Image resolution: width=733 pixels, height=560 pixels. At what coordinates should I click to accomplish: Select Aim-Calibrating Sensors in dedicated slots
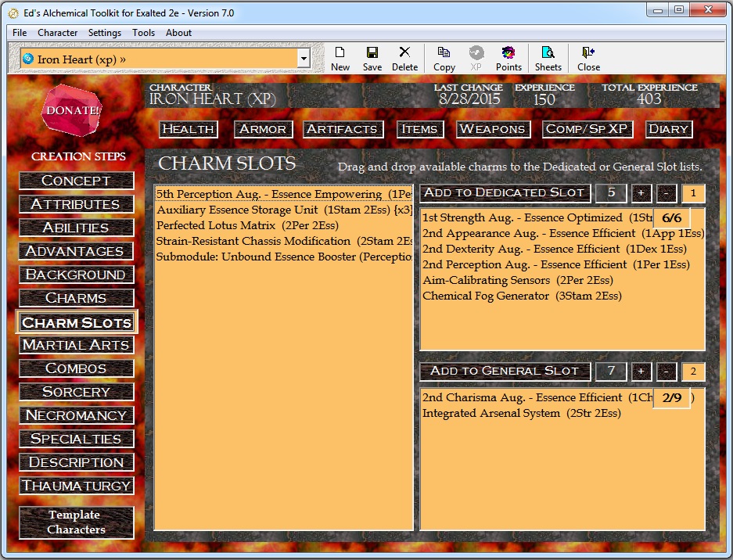(x=562, y=280)
